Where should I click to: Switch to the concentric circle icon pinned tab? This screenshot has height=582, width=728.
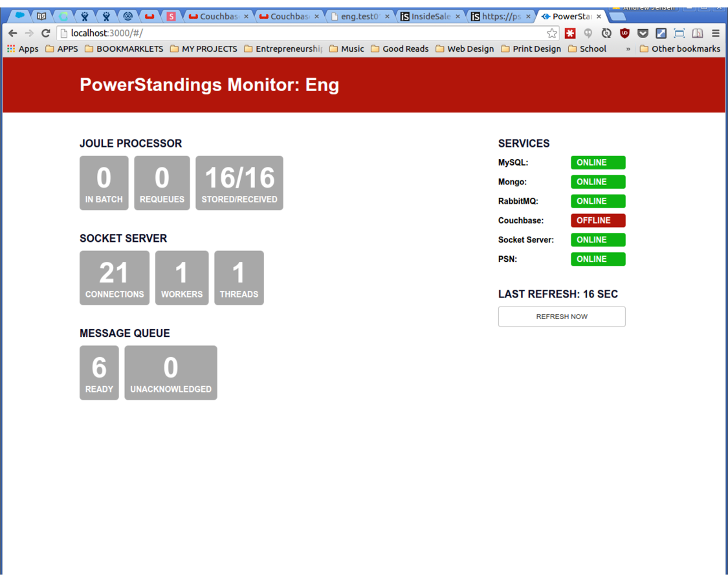pos(127,16)
